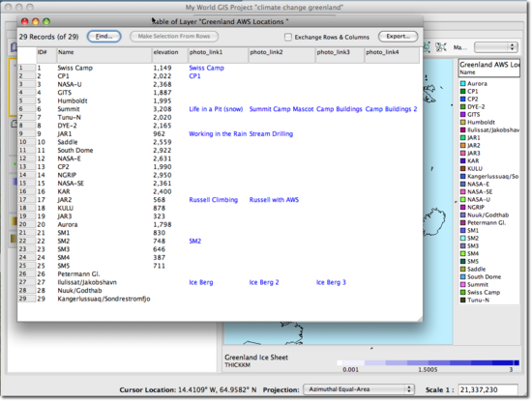Viewport: 532px width, 401px height.
Task: Open the Ma... dropdown in map toolbar
Action: [496, 47]
